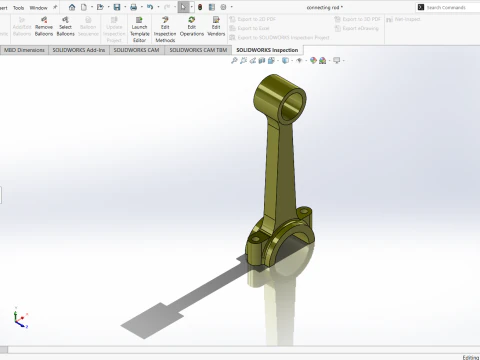480x360 pixels.
Task: Expand the View Orientation dropdown arrow
Action: 278,61
